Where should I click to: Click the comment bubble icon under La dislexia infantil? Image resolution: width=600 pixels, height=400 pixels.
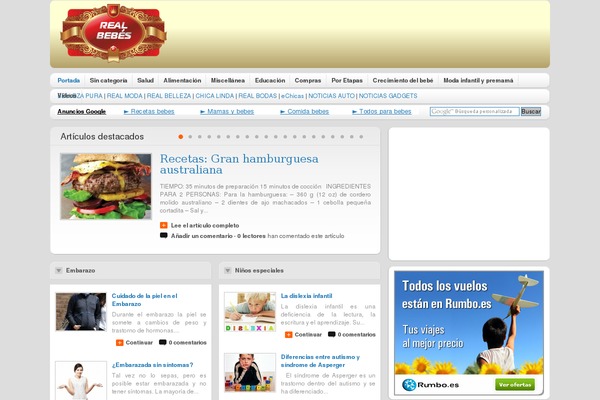click(x=332, y=334)
